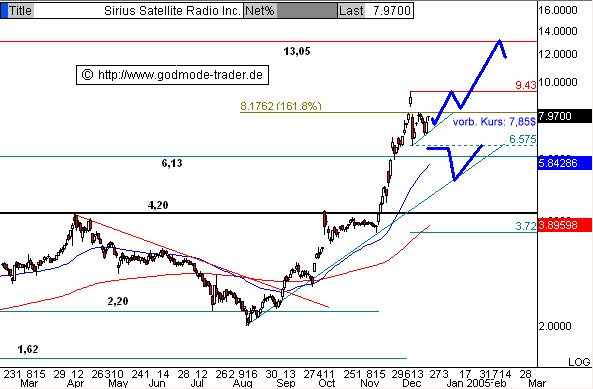Click the 6.575 dashed level label
Viewport: 593px width, 389px height.
tap(523, 139)
